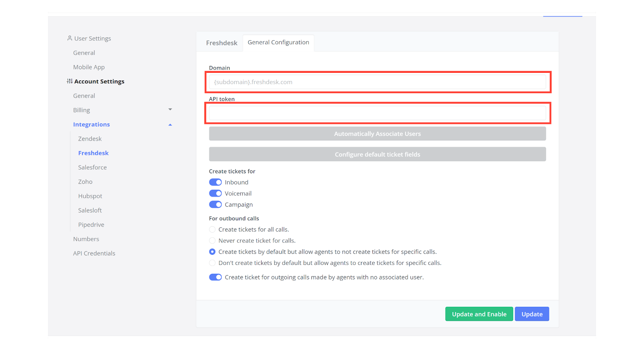Choose 'Never create ticket for calls' radio
Screen dimensions: 644x351
[x=212, y=240]
